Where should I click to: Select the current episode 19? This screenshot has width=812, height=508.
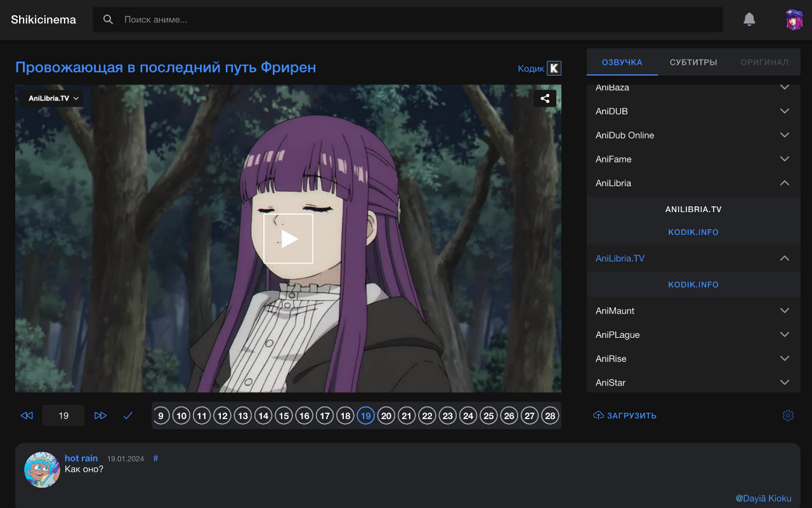365,416
